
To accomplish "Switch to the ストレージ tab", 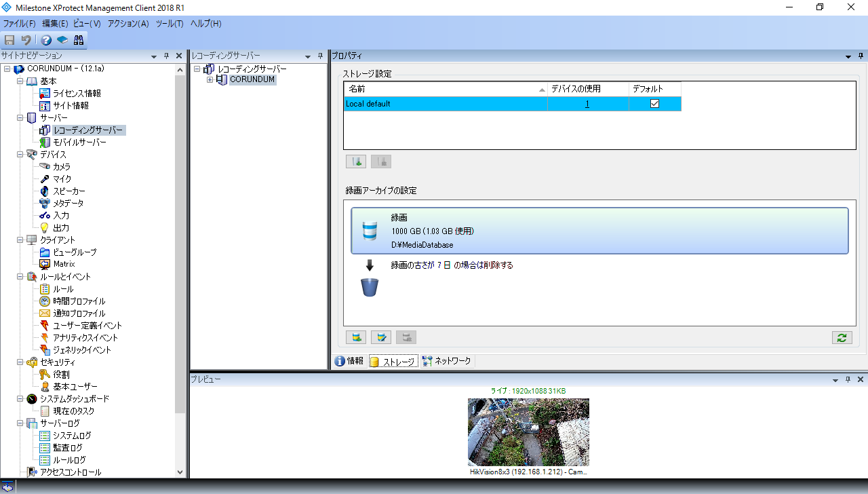I will click(x=393, y=361).
